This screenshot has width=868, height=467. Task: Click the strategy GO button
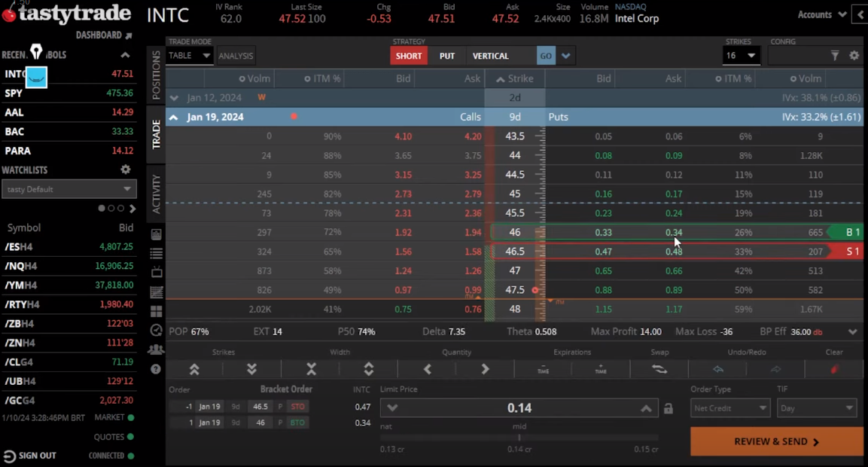(x=546, y=56)
